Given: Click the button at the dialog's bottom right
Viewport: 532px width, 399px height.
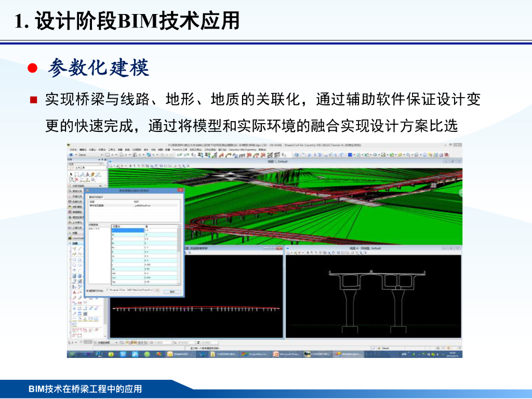Looking at the screenshot, I should 172,291.
